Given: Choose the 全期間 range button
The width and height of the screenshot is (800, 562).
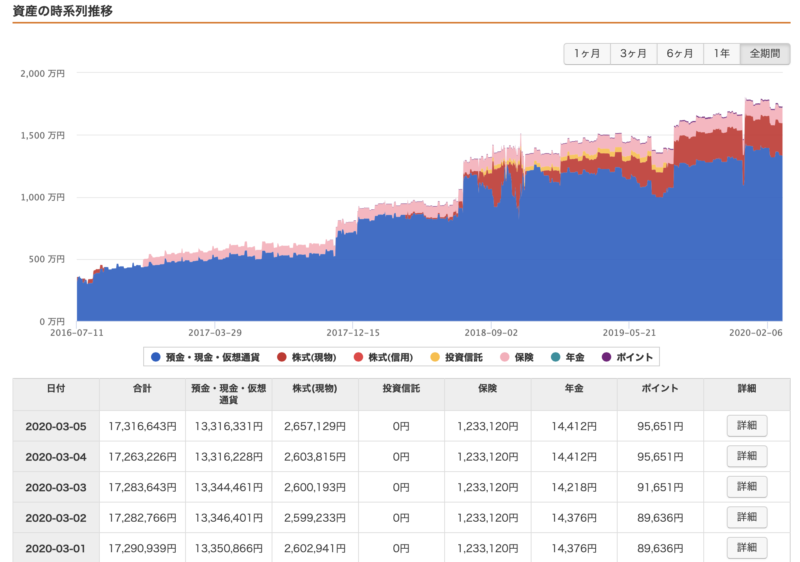Looking at the screenshot, I should (x=765, y=54).
